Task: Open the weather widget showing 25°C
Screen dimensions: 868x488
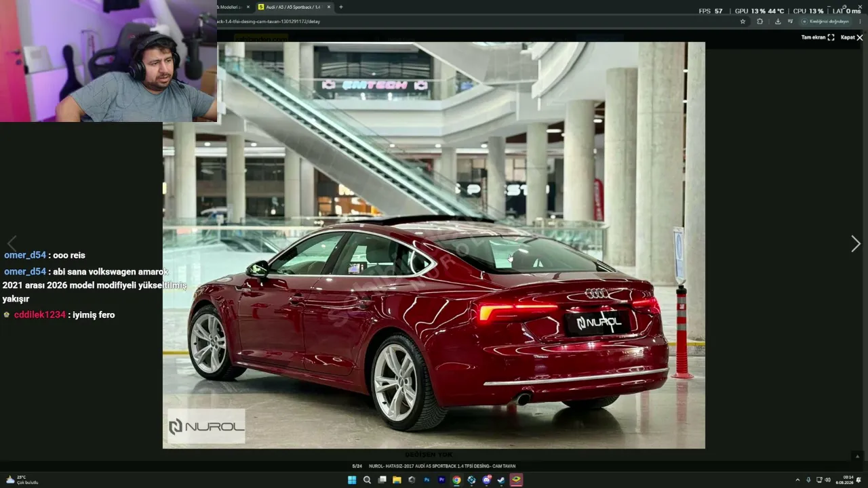Action: tap(22, 480)
